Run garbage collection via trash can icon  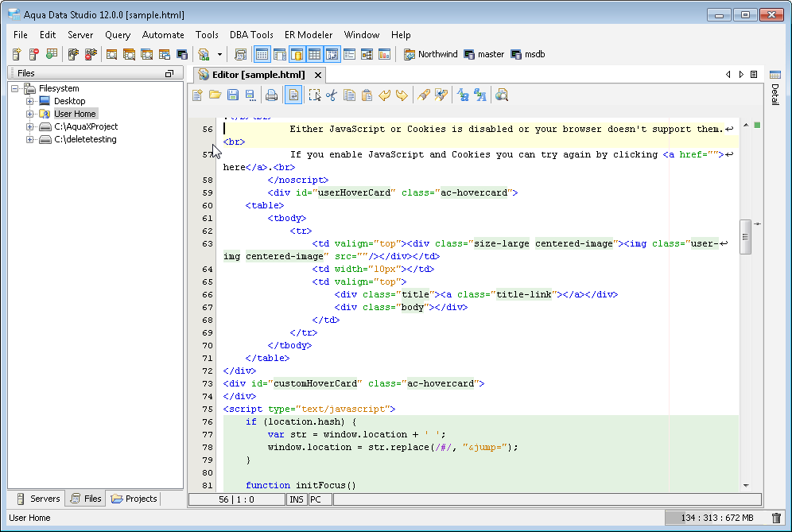coord(776,518)
